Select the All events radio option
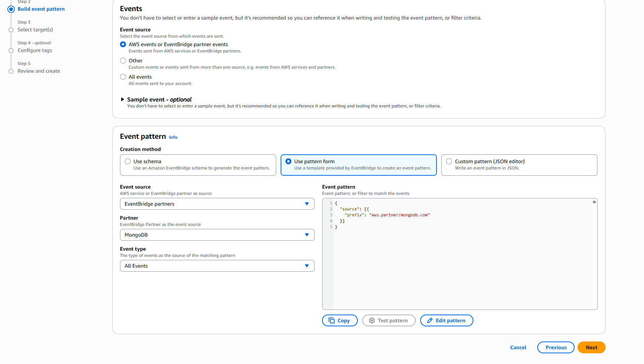 click(123, 77)
